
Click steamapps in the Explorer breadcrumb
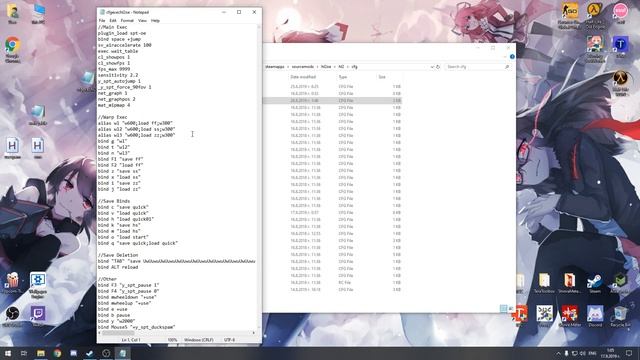[x=275, y=67]
